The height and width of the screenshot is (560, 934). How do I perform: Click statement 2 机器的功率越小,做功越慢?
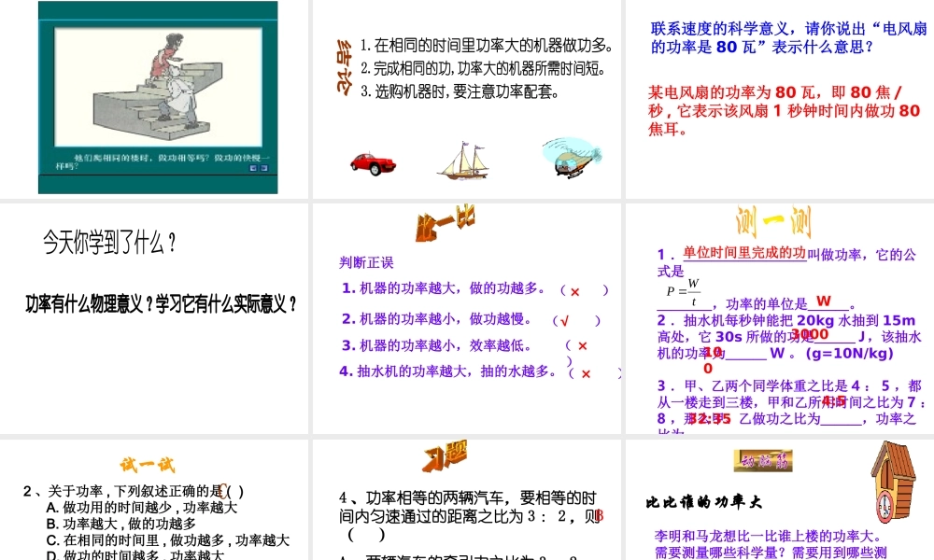[437, 319]
